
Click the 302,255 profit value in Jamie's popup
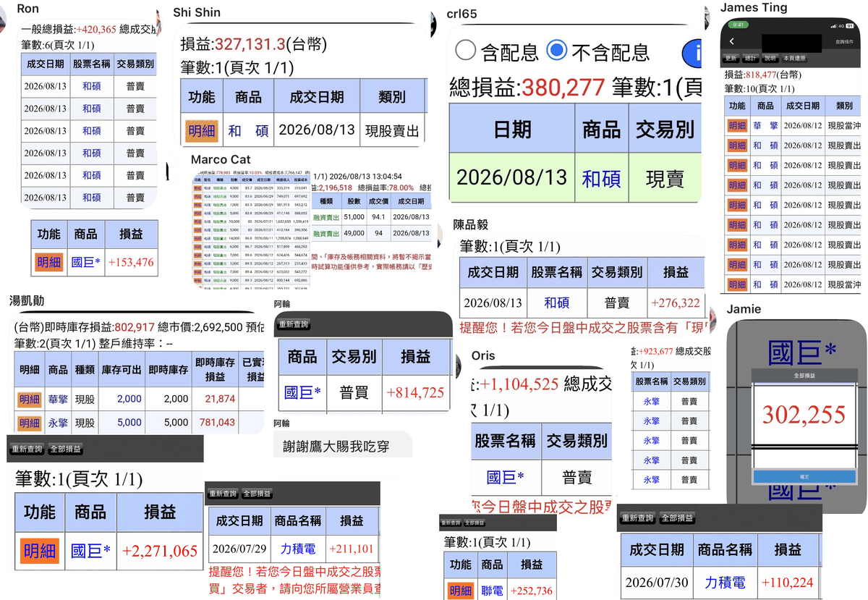click(804, 415)
